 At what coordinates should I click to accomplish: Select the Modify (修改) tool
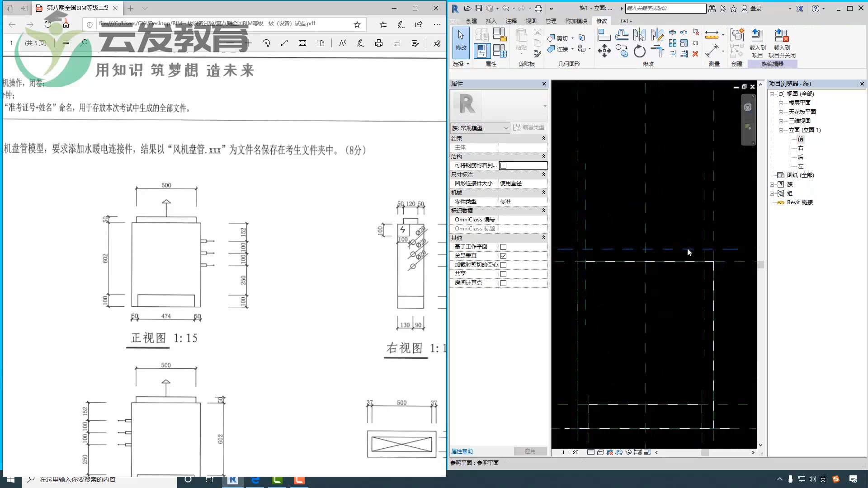point(460,41)
